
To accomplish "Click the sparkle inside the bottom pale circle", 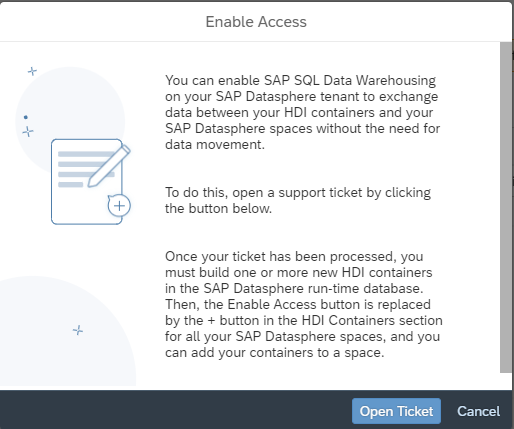I will (78, 330).
